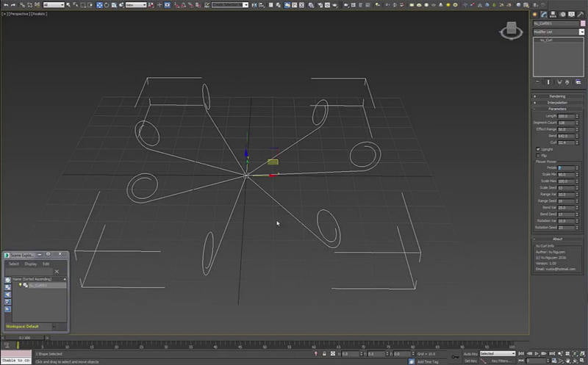Click the Key Filters button
588x365 pixels.
[502, 361]
